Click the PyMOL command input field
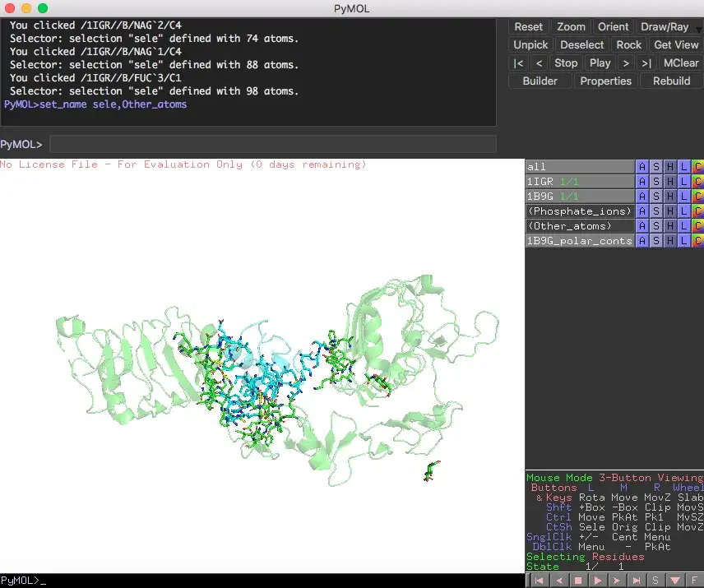 pyautogui.click(x=272, y=145)
